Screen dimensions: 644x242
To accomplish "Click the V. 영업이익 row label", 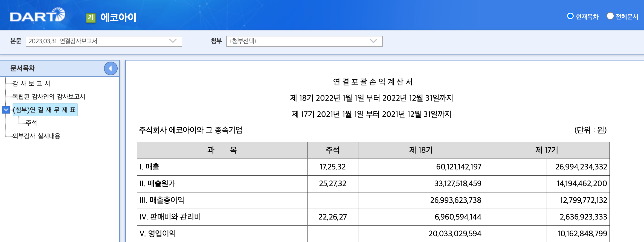I will click(x=158, y=234).
